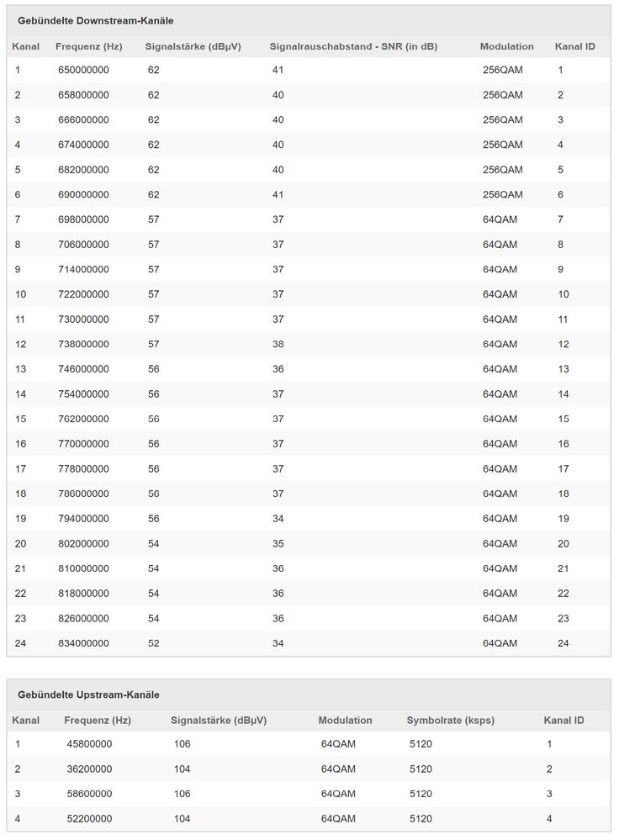Click the downstream Modulation column header
Viewport: 619px width, 840px height.
click(506, 46)
